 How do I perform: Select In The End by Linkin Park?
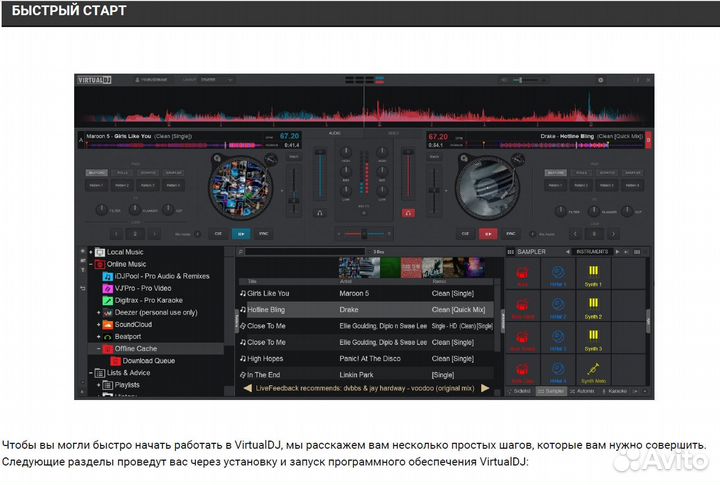(x=366, y=375)
